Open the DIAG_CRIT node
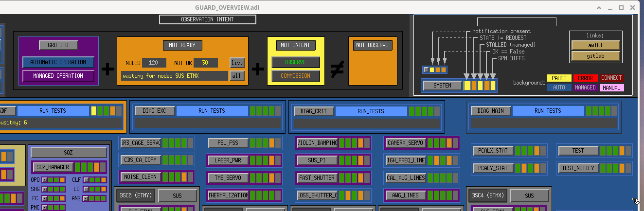The image size is (644, 211). pyautogui.click(x=314, y=111)
